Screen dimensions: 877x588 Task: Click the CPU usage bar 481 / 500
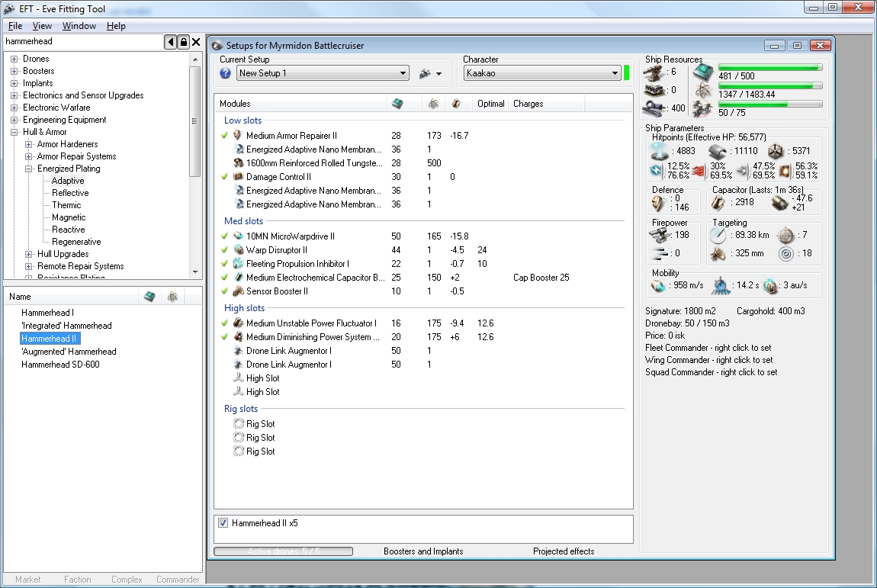(770, 68)
